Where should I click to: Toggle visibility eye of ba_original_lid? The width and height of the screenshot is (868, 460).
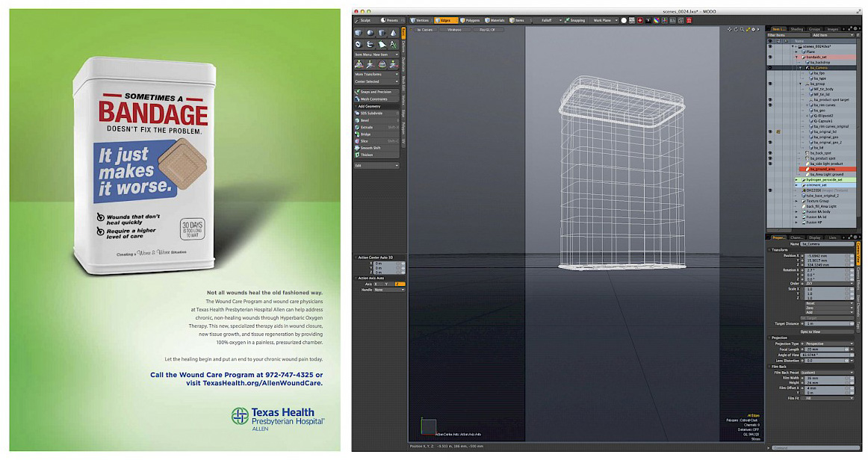click(x=770, y=131)
